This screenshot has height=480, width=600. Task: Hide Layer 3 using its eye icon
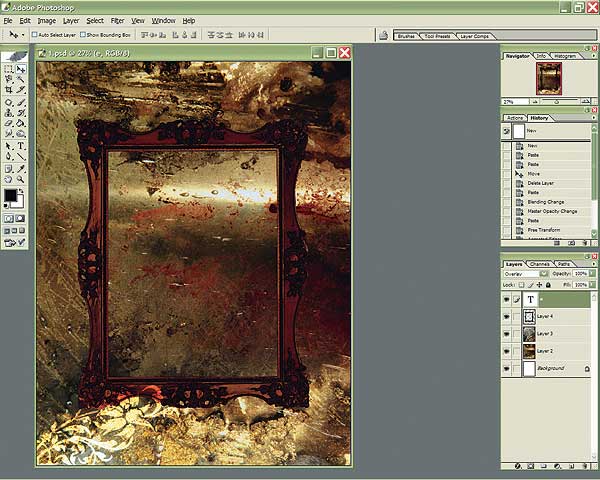(x=506, y=333)
